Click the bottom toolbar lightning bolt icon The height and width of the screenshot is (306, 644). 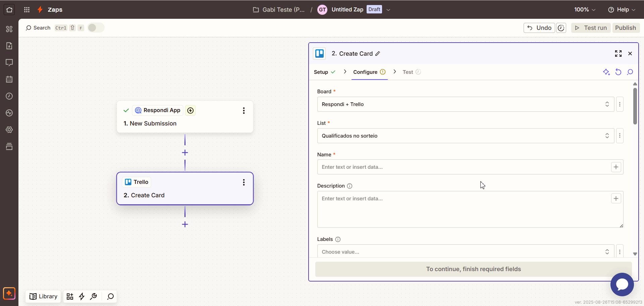[82, 297]
